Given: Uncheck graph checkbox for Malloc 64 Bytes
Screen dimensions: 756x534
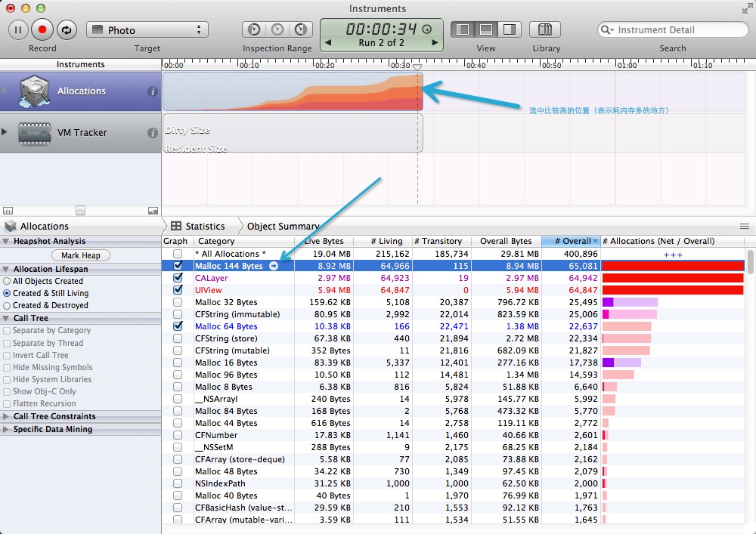Looking at the screenshot, I should tap(178, 326).
